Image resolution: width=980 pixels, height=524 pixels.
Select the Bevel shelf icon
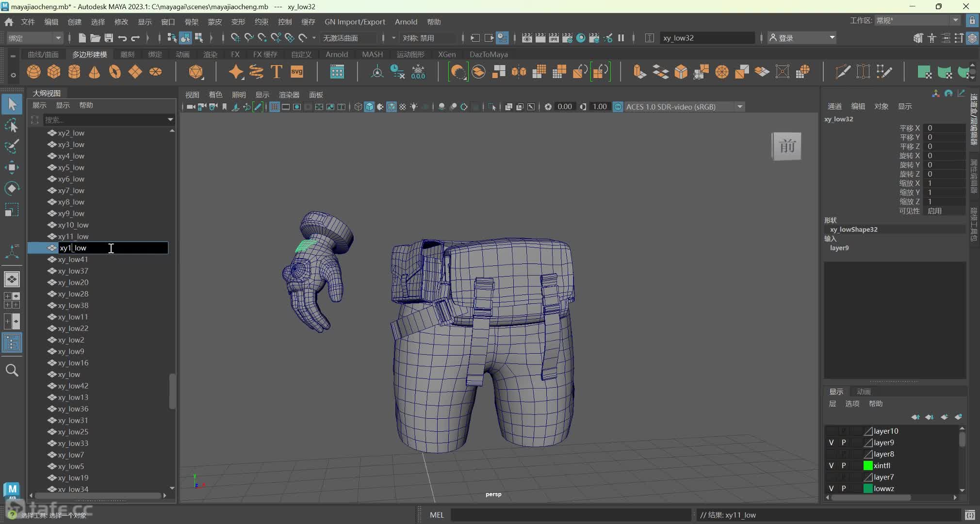pos(681,72)
